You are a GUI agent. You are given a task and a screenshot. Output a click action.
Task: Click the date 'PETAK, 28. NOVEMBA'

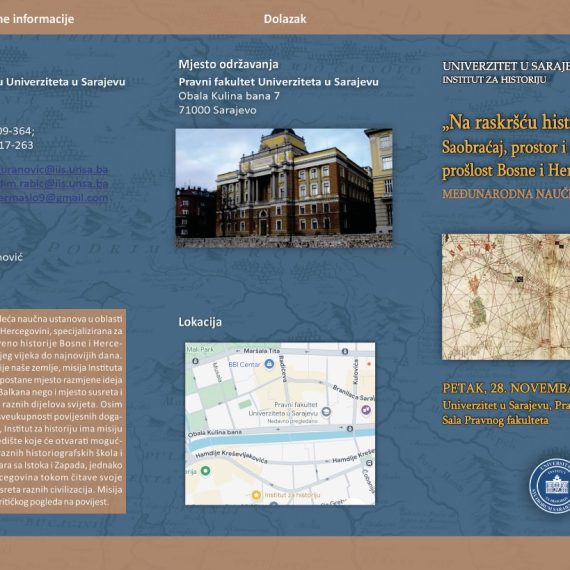click(x=506, y=388)
